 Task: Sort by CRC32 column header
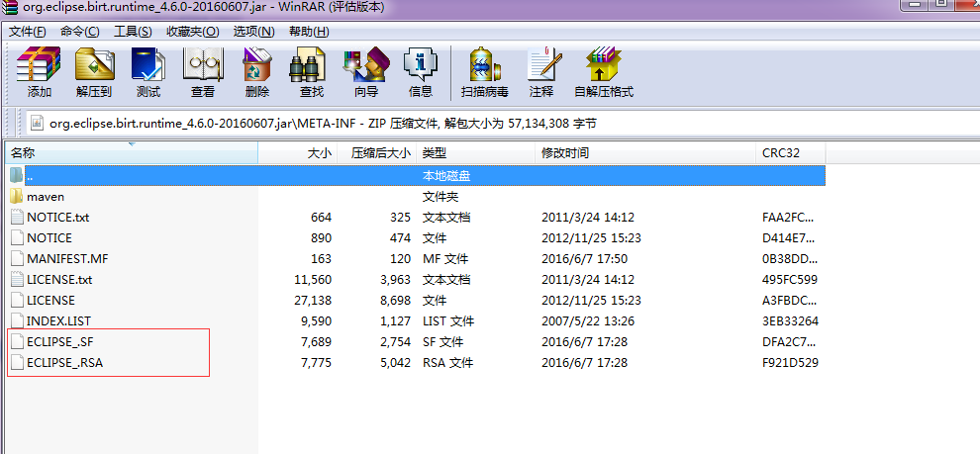point(791,153)
